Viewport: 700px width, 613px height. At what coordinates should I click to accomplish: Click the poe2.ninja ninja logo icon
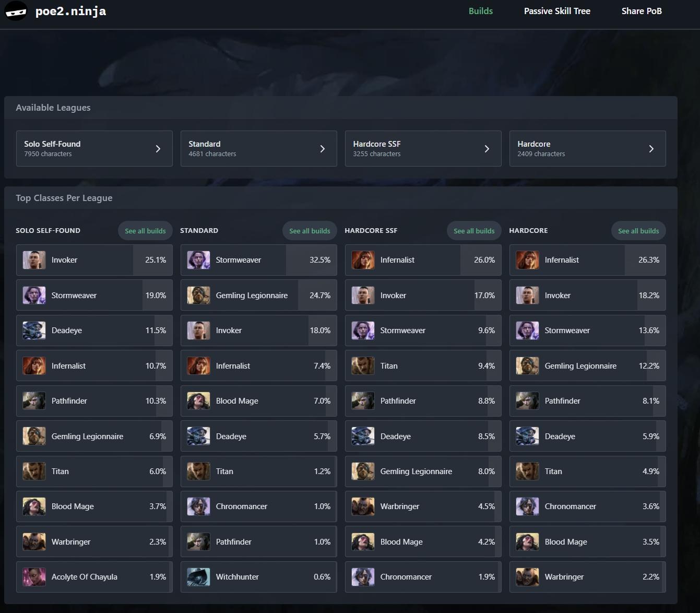tap(16, 11)
